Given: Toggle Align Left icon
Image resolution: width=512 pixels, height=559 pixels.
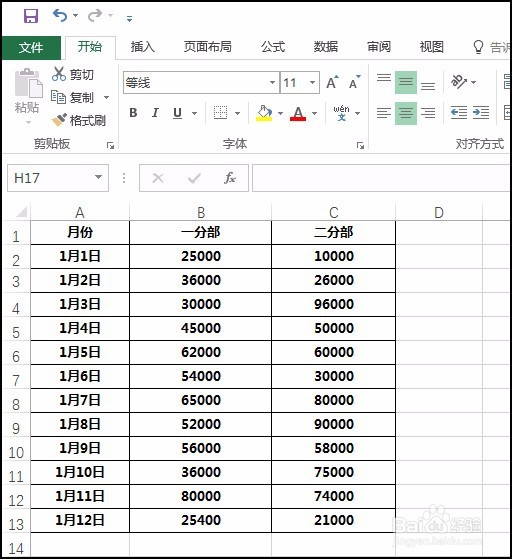Looking at the screenshot, I should [x=384, y=113].
